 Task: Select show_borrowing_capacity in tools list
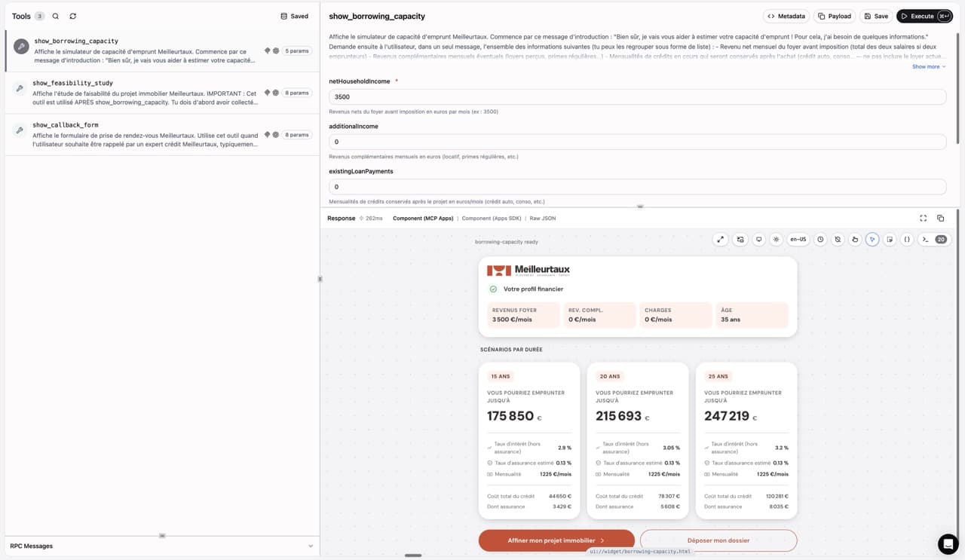pyautogui.click(x=163, y=50)
